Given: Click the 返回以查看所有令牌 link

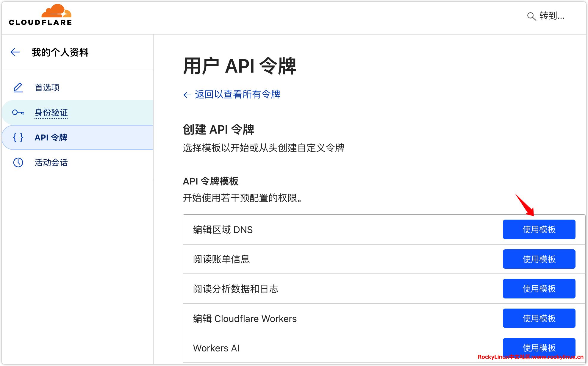Looking at the screenshot, I should tap(237, 95).
